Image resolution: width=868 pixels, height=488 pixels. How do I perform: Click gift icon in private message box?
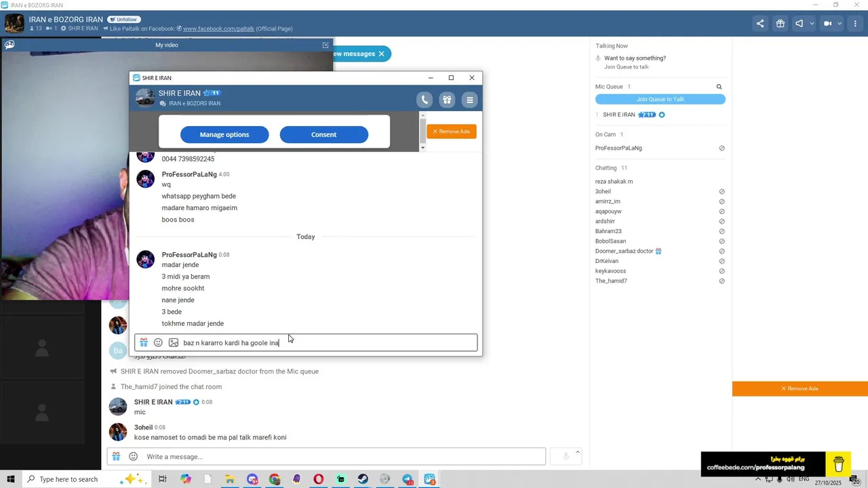tap(144, 343)
